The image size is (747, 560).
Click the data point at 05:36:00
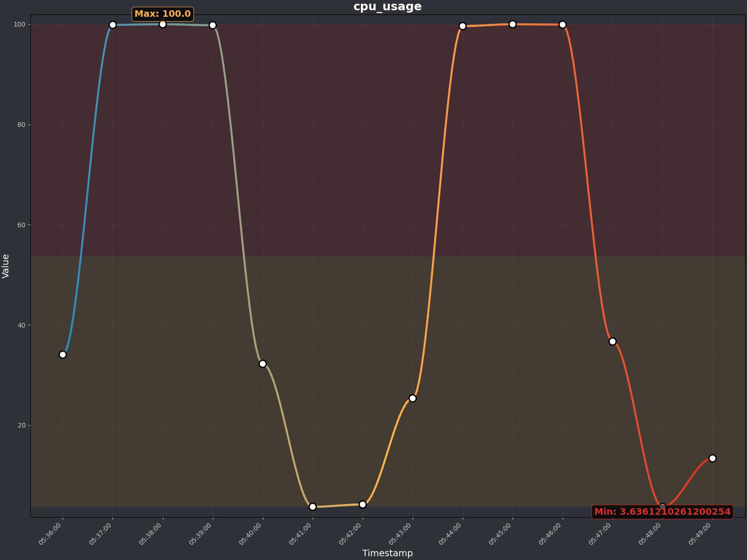click(63, 355)
